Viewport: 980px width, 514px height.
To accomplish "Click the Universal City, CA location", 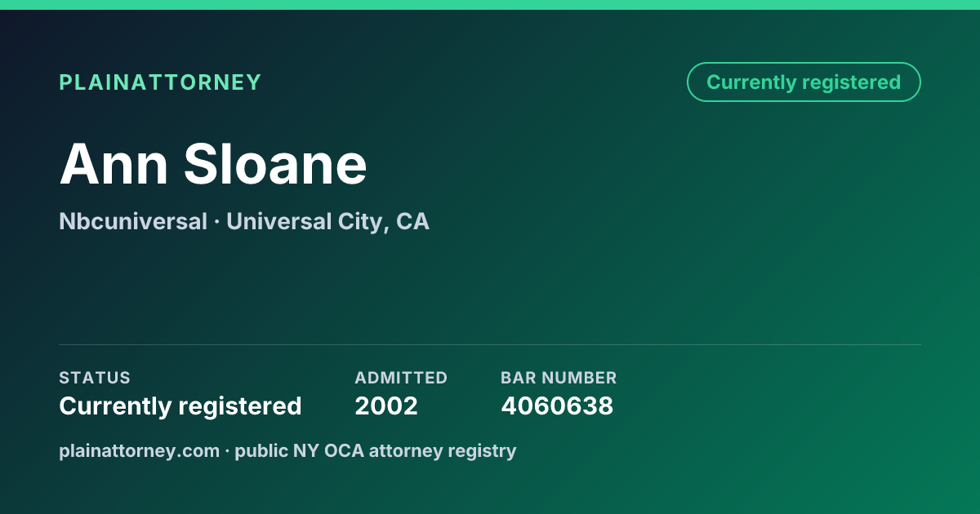I will (327, 221).
